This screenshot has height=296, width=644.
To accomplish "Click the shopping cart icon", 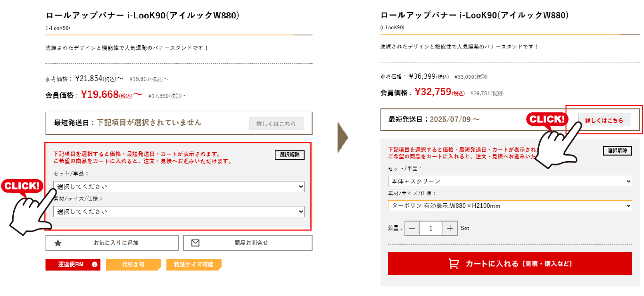I will tap(454, 263).
